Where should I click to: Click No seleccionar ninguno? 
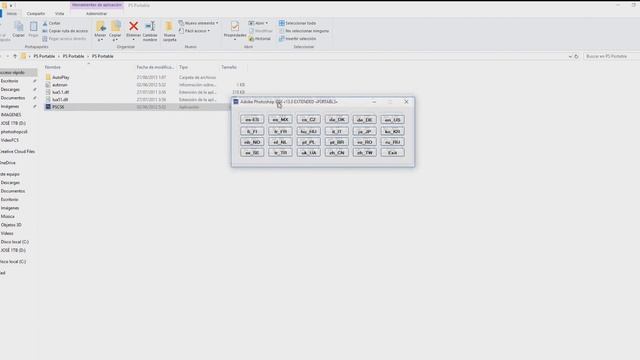[x=304, y=31]
